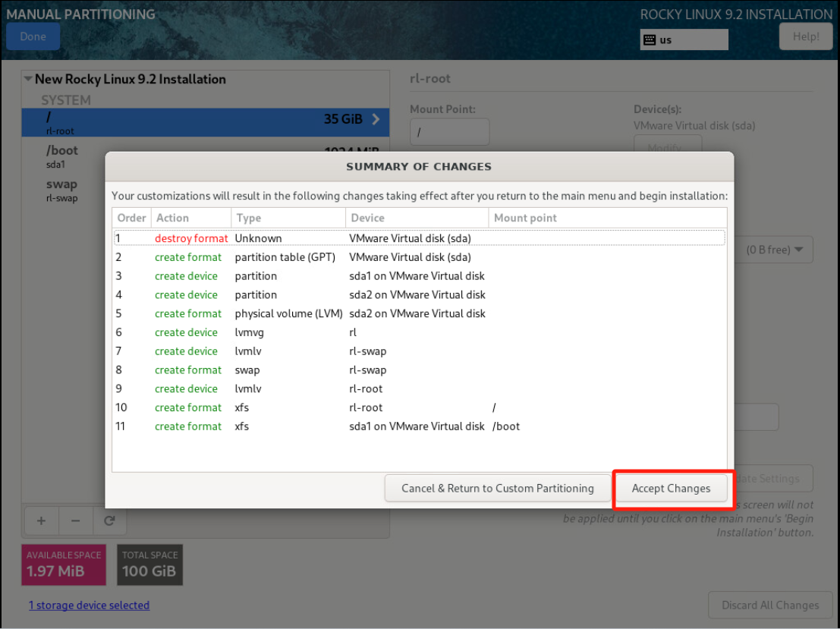This screenshot has height=629, width=840.
Task: Click the TOTAL SPACE 100 GiB indicator
Action: (x=150, y=565)
